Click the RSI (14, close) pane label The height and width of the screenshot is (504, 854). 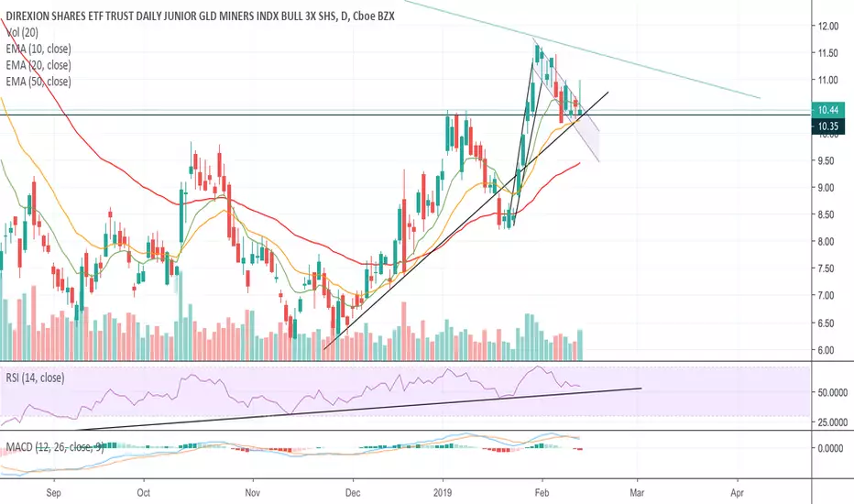[x=36, y=378]
